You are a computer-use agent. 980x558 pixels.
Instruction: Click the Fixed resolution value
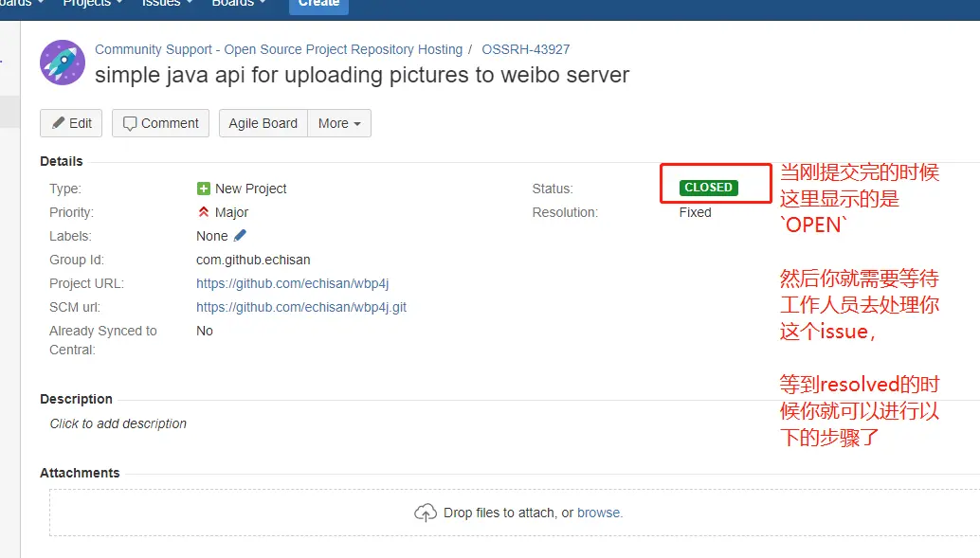(x=695, y=212)
